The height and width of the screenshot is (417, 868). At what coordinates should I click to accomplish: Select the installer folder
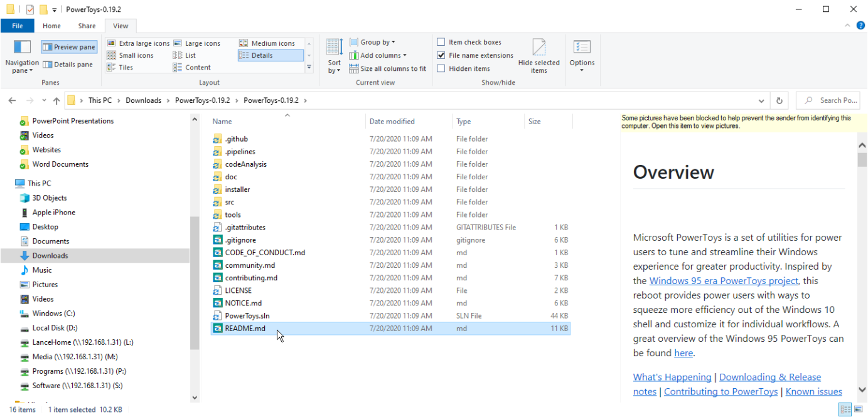[x=390, y=189]
